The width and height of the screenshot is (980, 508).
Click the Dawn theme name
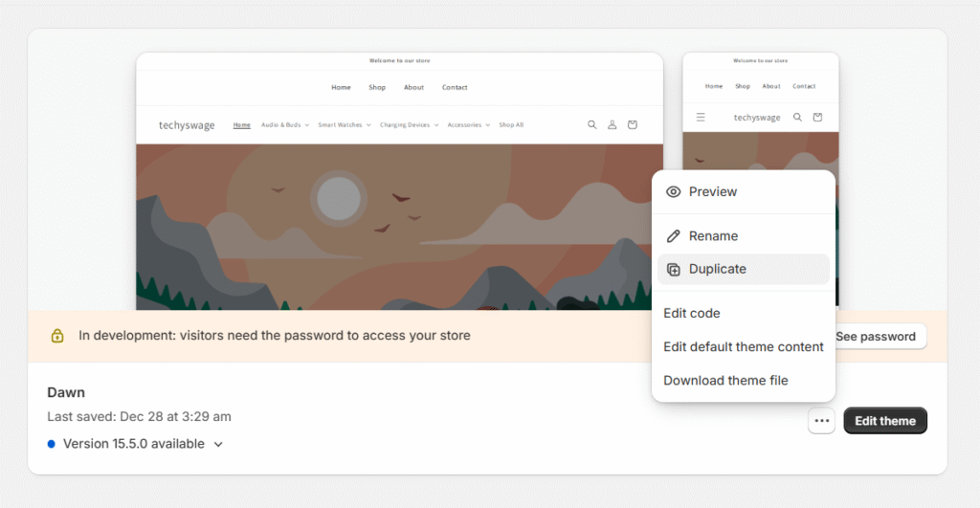(x=66, y=393)
